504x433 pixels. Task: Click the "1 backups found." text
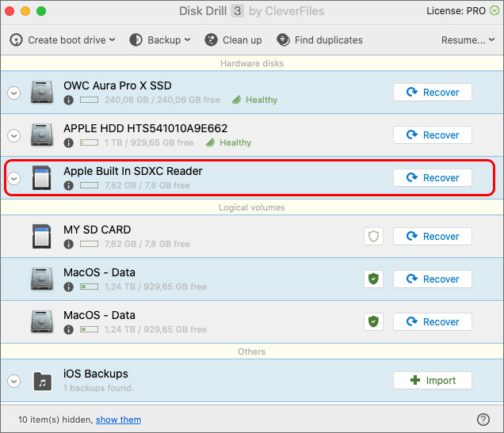coord(98,389)
